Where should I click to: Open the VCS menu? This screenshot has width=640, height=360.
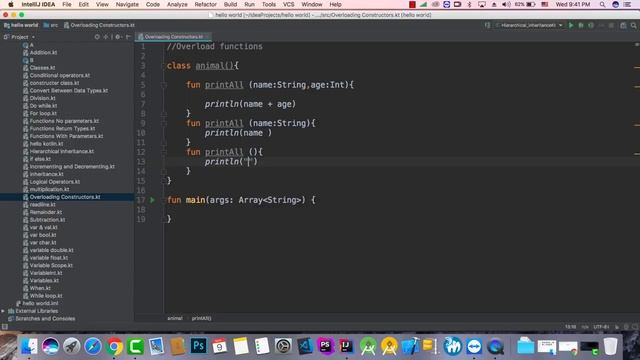coord(288,4)
